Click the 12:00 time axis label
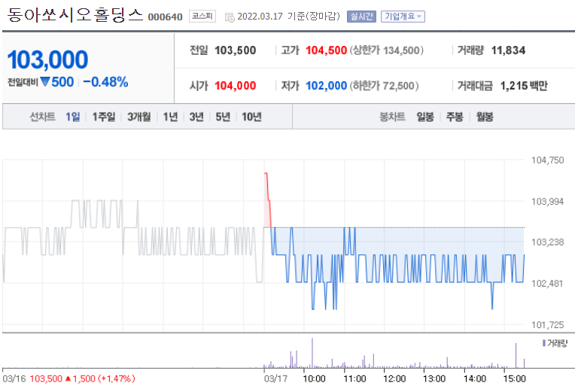Viewport: 575px width, 392px height. point(394,378)
